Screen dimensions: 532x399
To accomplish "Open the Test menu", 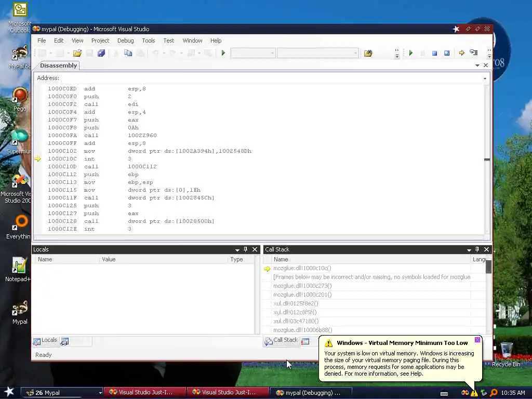I will (169, 41).
